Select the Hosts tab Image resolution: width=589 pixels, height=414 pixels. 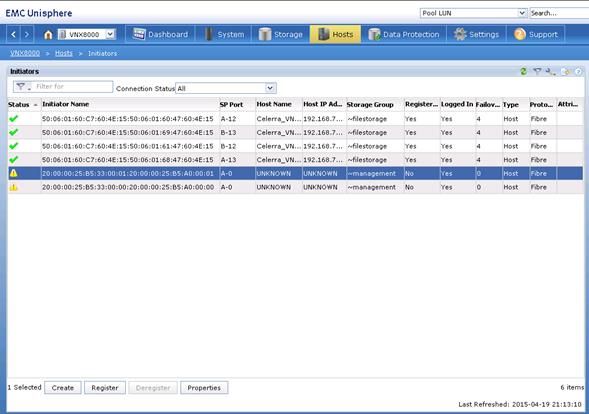click(x=335, y=35)
